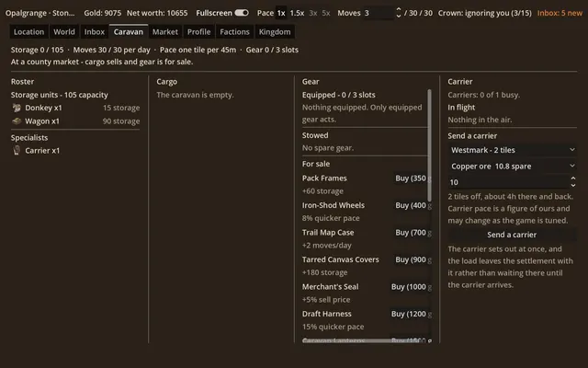Viewport: 588px width, 368px height.
Task: Open the Westmark destination dropdown
Action: click(x=513, y=150)
